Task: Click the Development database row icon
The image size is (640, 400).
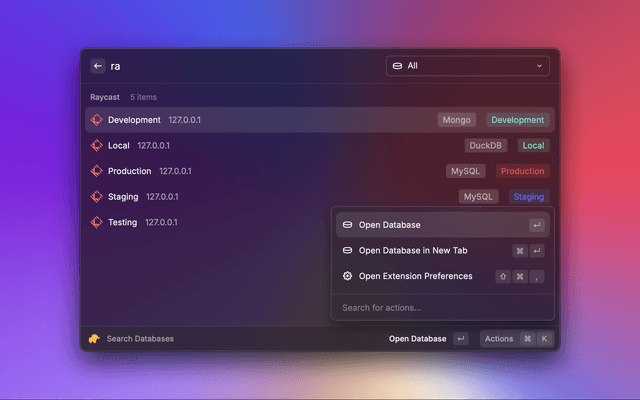Action: [x=97, y=120]
